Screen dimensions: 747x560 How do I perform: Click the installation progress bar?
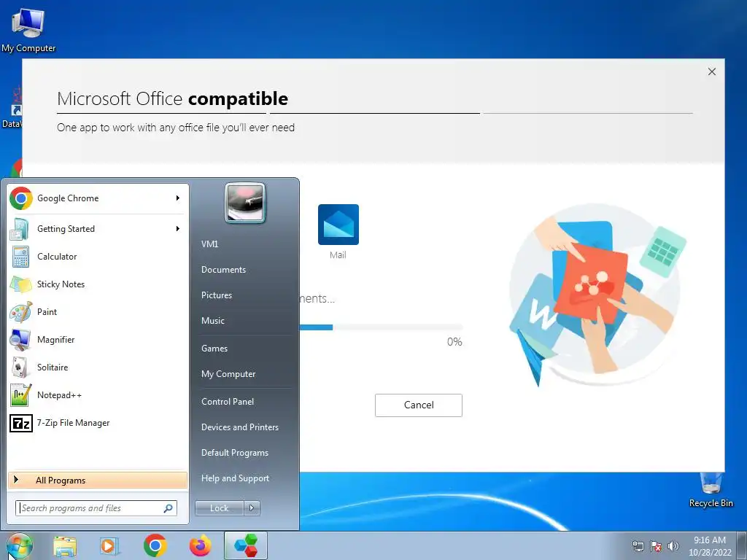pyautogui.click(x=381, y=327)
